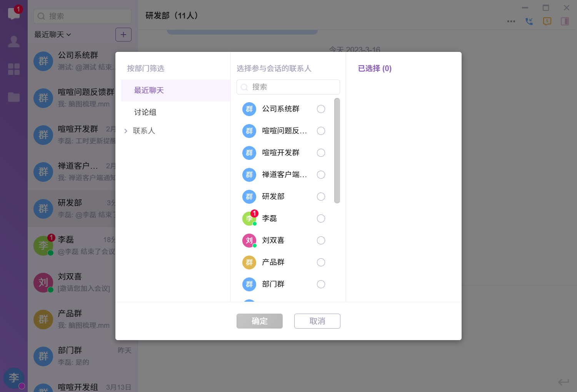The width and height of the screenshot is (577, 392).
Task: Choose 讨论组 in department filter
Action: coord(145,112)
